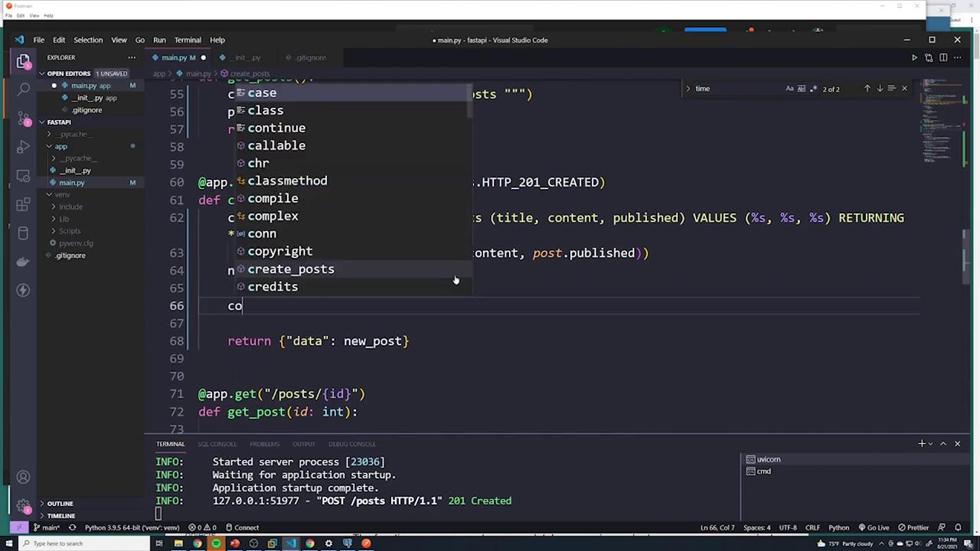Open __init__.py in the app folder

point(75,171)
